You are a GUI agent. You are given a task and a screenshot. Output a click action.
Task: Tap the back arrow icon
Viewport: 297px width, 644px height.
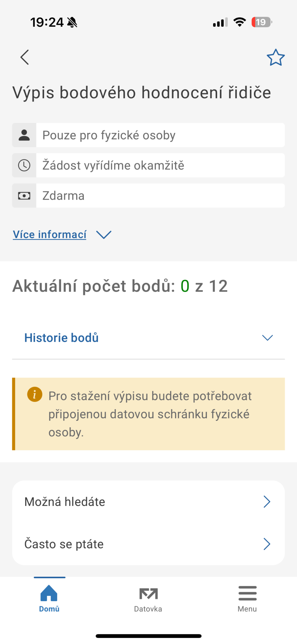click(x=25, y=57)
